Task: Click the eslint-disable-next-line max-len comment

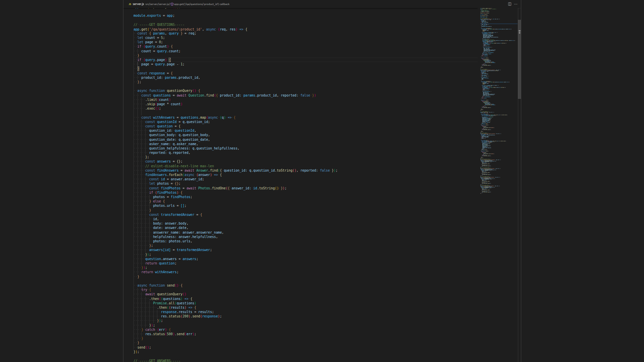Action: pyautogui.click(x=179, y=166)
